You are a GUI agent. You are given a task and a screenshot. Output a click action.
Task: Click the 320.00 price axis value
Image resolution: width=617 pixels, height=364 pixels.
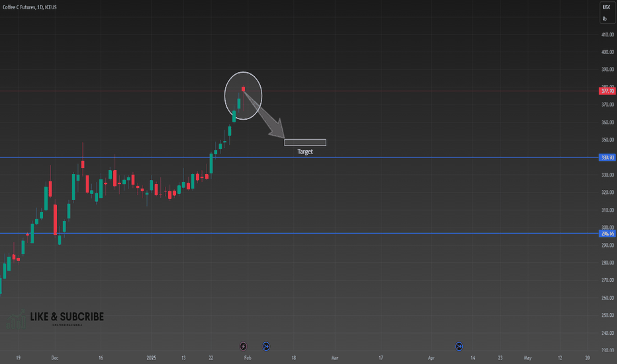[608, 193]
